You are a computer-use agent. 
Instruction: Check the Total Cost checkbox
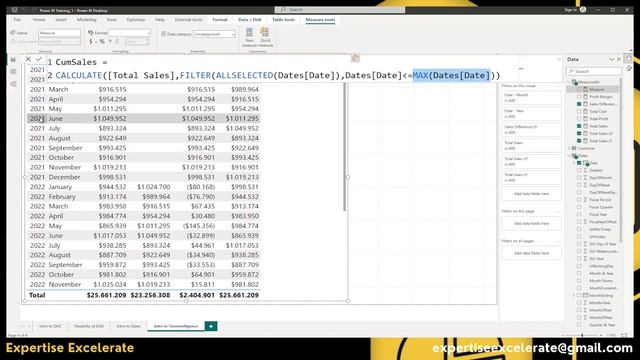click(x=579, y=111)
